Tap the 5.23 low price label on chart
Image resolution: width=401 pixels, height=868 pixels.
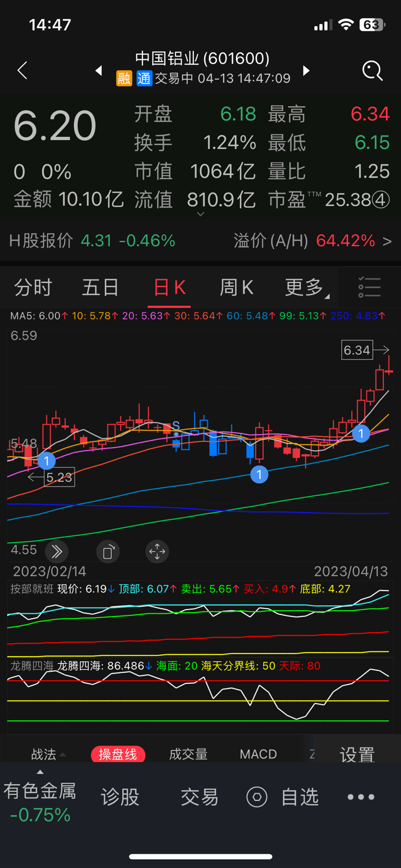[x=60, y=477]
